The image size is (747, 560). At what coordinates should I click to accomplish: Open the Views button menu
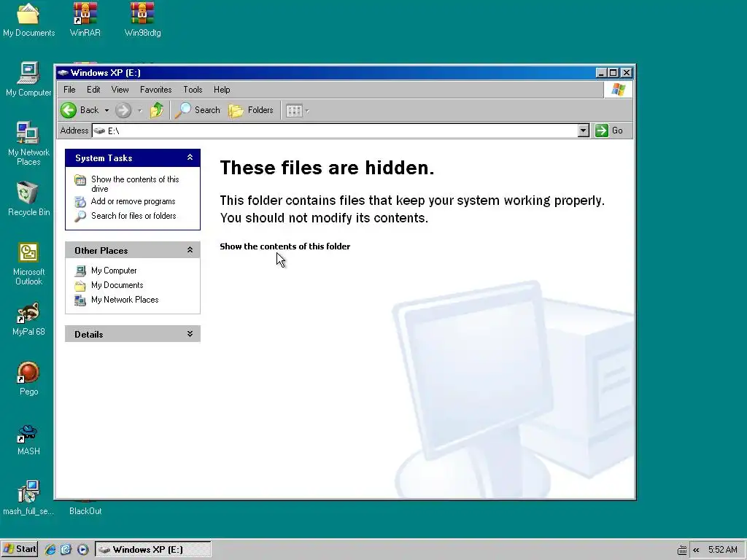tap(298, 111)
